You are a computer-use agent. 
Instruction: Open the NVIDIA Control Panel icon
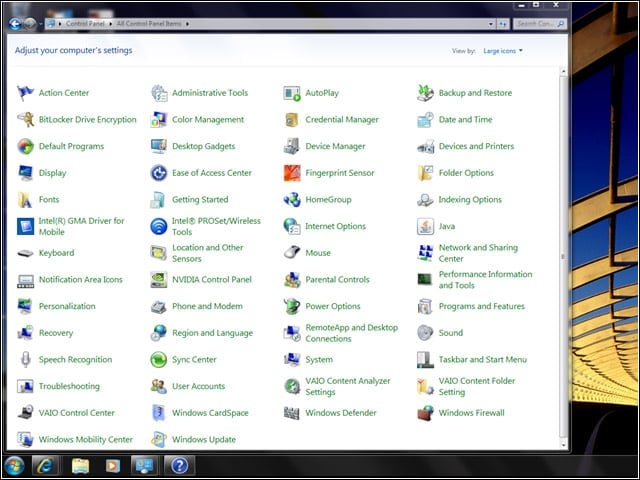(x=159, y=280)
